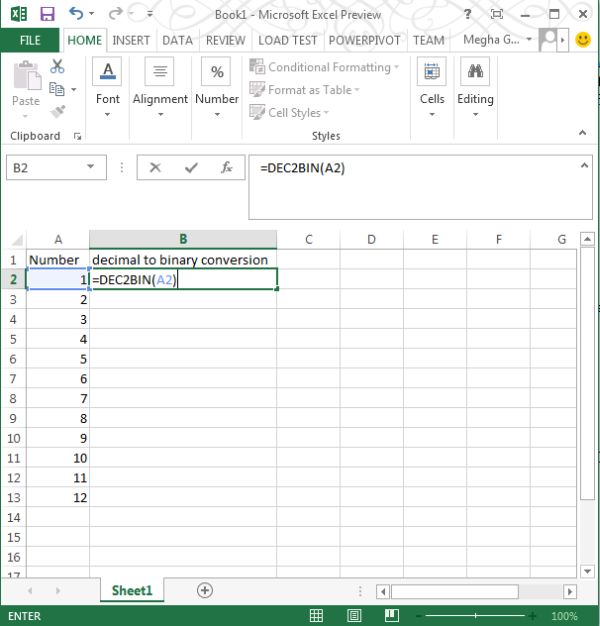600x626 pixels.
Task: Undo the last action
Action: coord(76,14)
